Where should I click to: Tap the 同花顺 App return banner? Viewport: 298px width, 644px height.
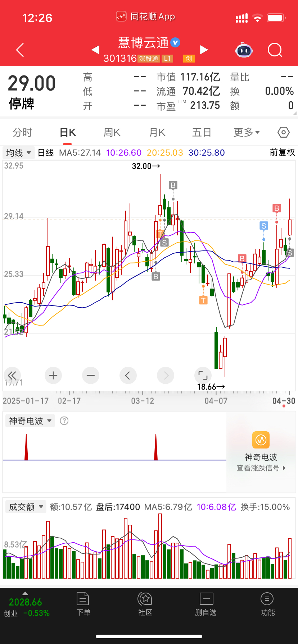pos(145,17)
